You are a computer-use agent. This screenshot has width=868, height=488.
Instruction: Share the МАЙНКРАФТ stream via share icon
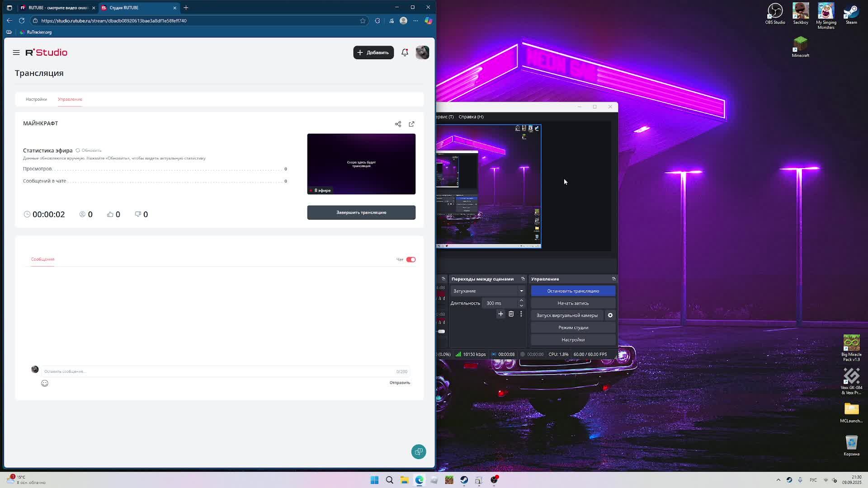[x=398, y=124]
